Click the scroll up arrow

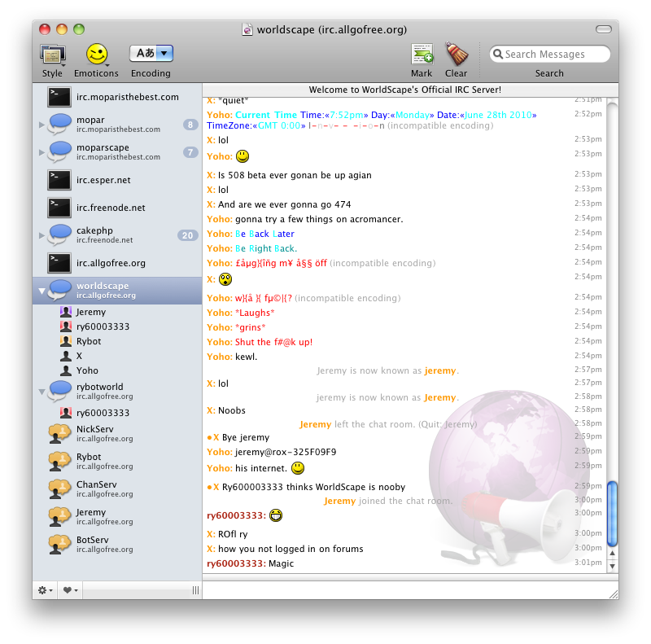click(x=613, y=554)
